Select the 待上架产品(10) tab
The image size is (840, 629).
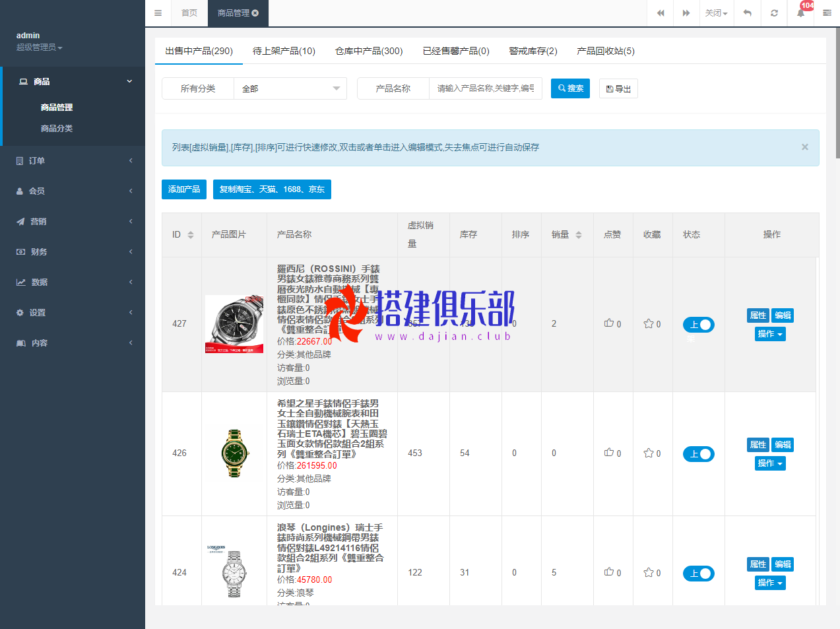click(x=284, y=51)
